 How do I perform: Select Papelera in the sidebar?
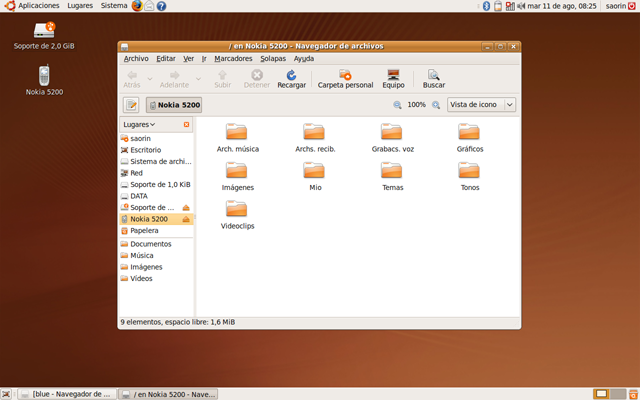(144, 231)
